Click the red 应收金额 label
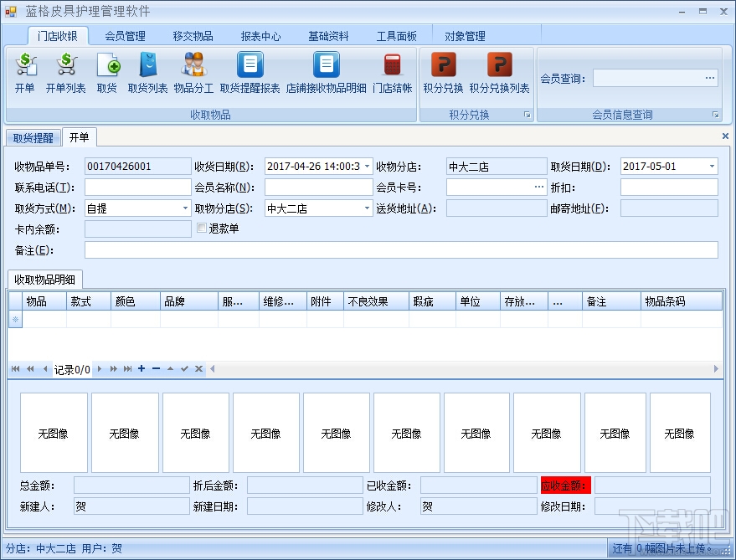 [565, 486]
